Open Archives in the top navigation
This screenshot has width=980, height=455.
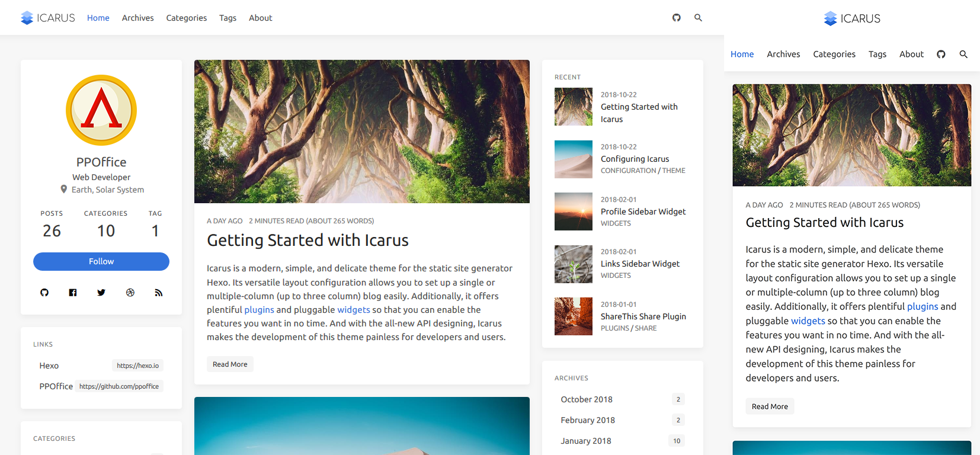click(137, 18)
